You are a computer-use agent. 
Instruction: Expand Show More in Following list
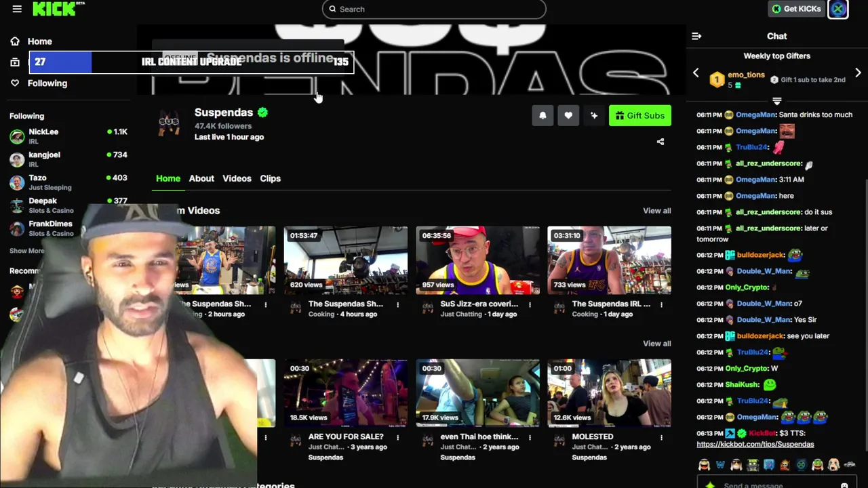(27, 251)
